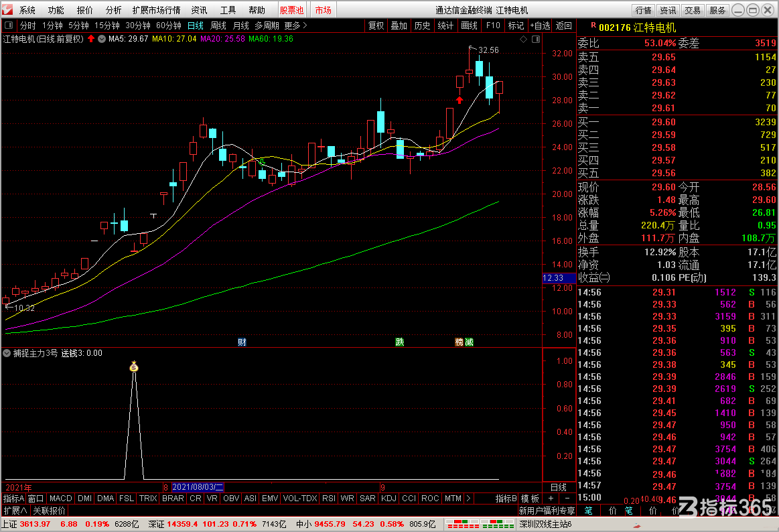The image size is (779, 532).
Task: Select the KDJ indicator tab
Action: 388,498
